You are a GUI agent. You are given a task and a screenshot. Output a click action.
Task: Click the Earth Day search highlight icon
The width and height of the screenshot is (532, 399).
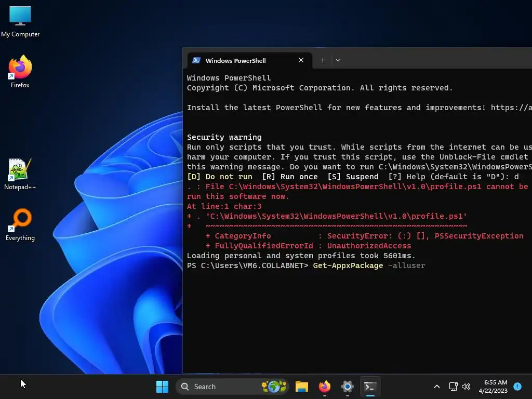coord(274,387)
